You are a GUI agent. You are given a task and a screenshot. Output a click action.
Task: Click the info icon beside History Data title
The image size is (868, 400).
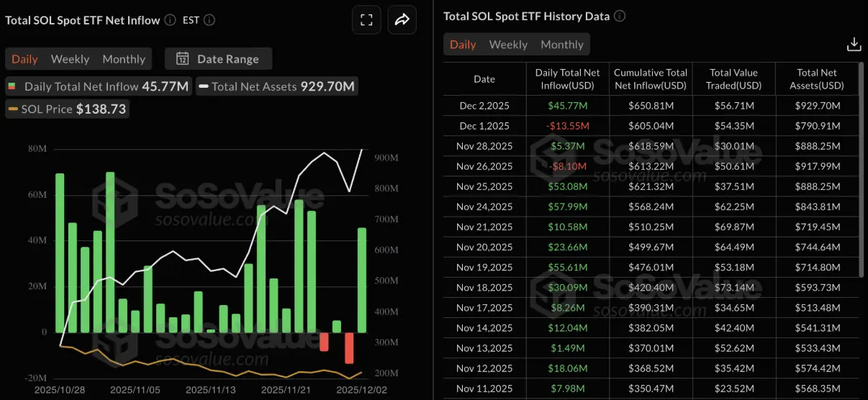point(620,16)
